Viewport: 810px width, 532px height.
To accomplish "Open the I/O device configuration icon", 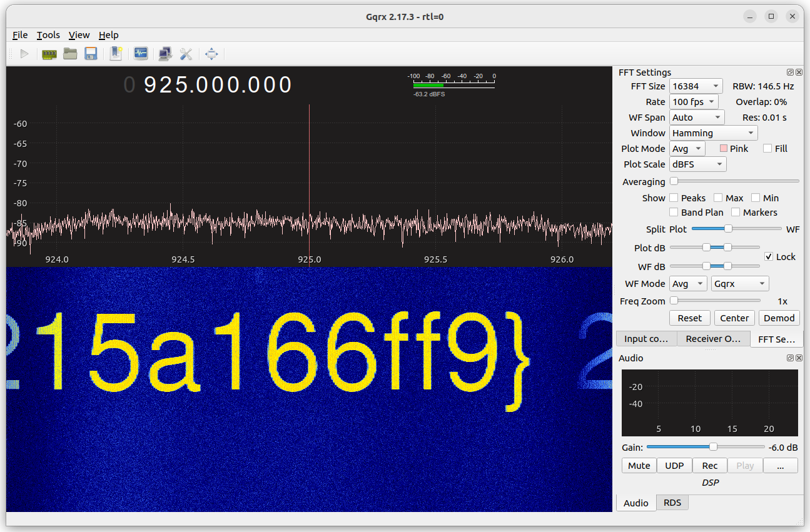I will pyautogui.click(x=49, y=54).
